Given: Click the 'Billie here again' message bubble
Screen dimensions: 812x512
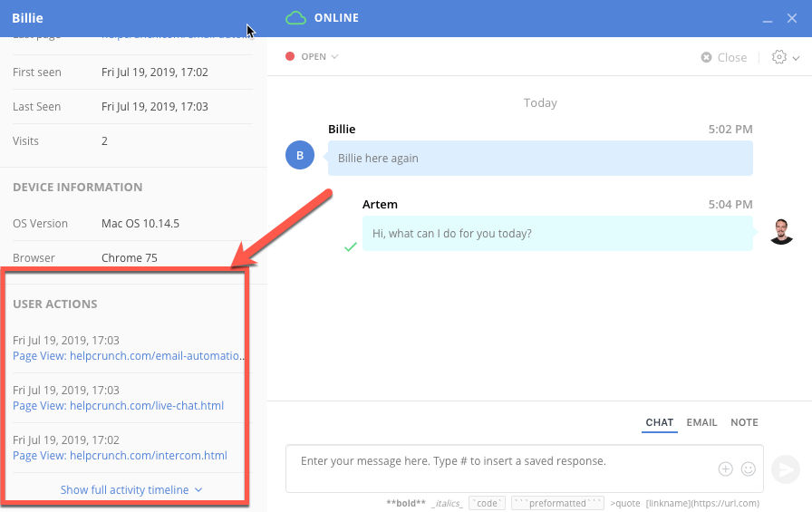Looking at the screenshot, I should [x=540, y=159].
